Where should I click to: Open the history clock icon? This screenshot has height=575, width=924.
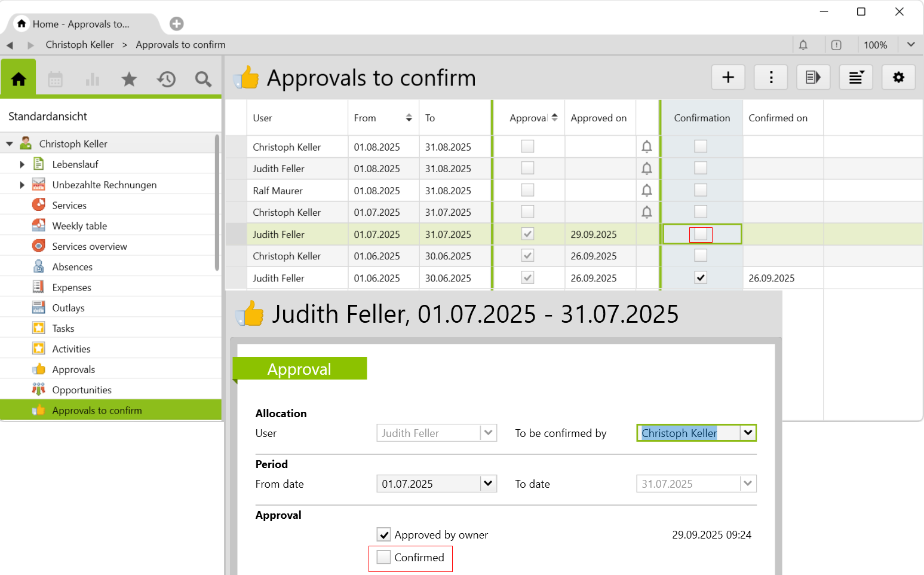pos(166,79)
